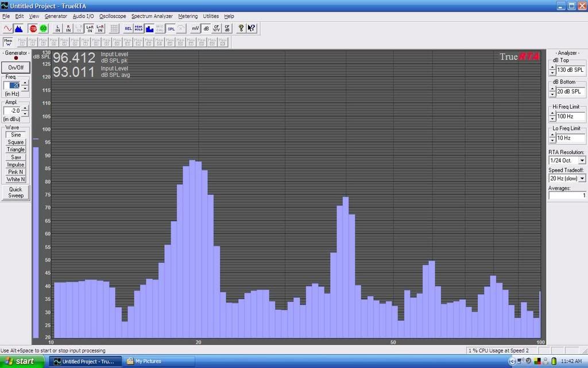The image size is (588, 368).
Task: Open the Spectrum Analyzer menu
Action: pyautogui.click(x=152, y=16)
